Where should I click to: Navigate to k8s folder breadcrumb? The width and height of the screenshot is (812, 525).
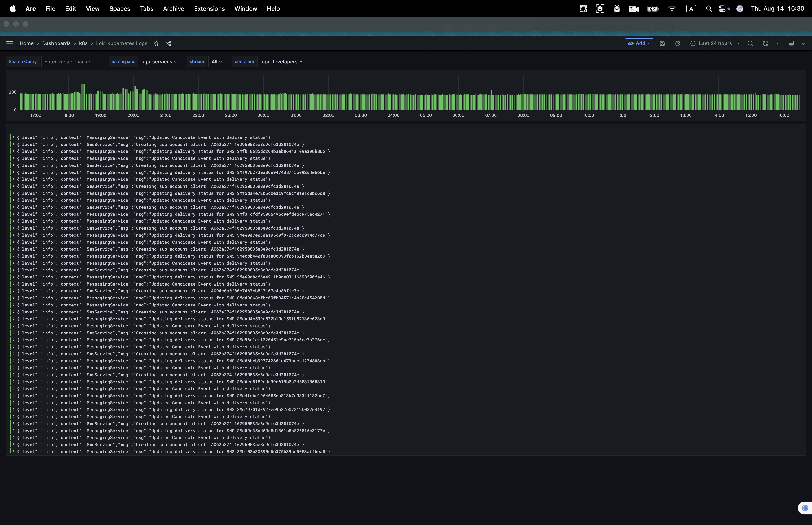(83, 43)
